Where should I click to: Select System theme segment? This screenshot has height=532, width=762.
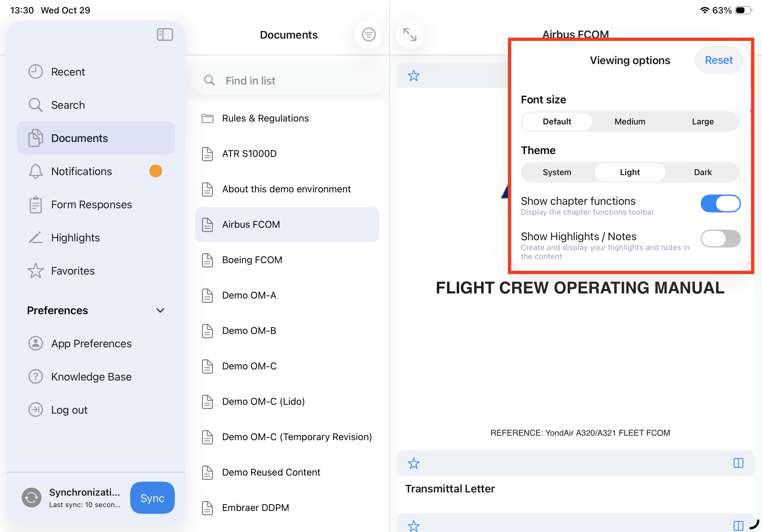[557, 172]
